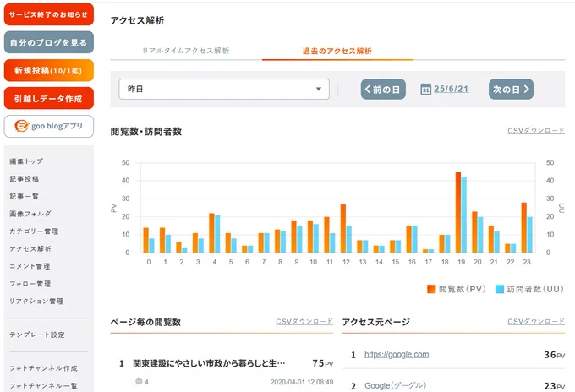Click the 23 PV count for Google(グーグル)

click(x=555, y=386)
